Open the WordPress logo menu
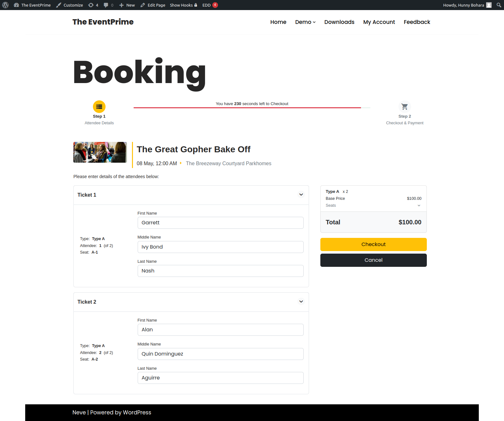Viewport: 504px width, 421px height. point(5,5)
